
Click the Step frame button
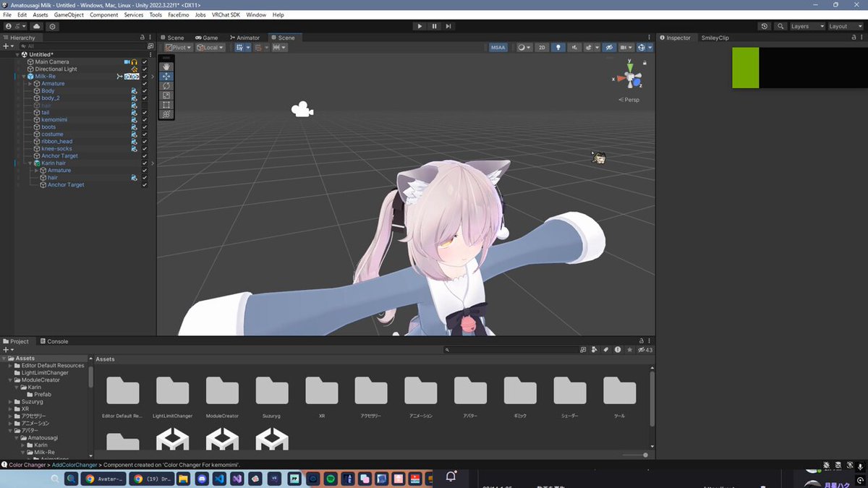[x=448, y=26]
